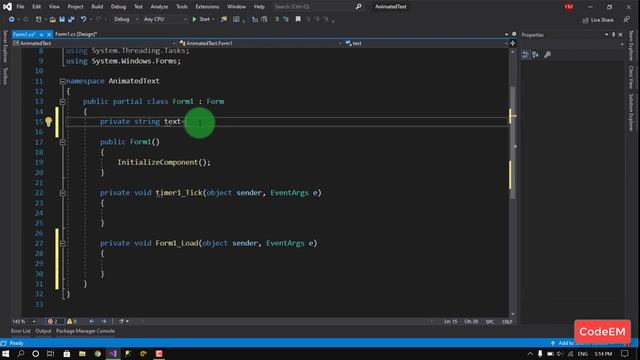Click the Open File folder icon
This screenshot has width=640, height=360.
(x=53, y=19)
